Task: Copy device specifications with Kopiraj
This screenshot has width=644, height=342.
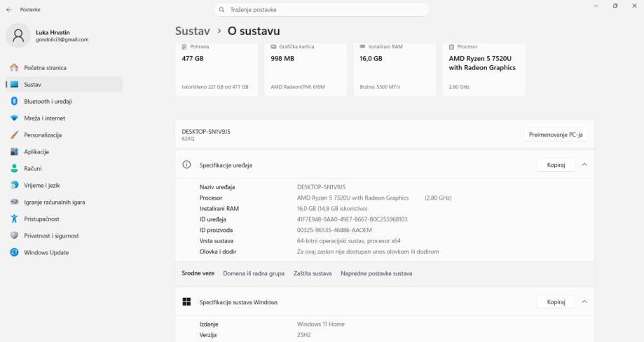Action: pos(556,165)
